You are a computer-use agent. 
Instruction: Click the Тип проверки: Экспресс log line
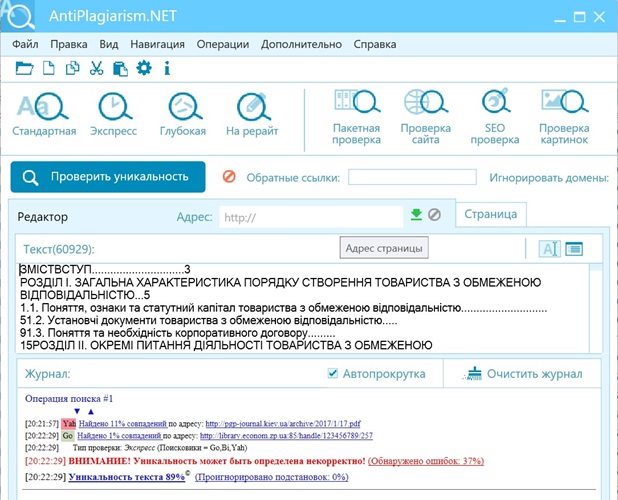(160, 448)
